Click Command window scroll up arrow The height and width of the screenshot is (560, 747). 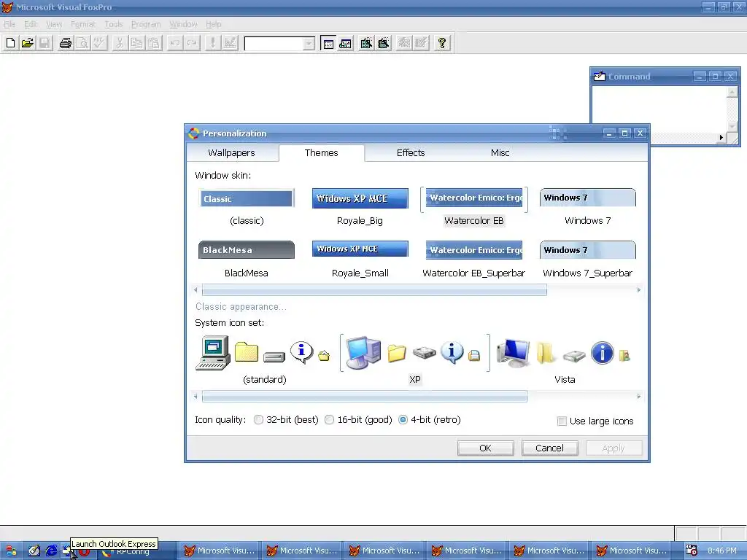732,92
